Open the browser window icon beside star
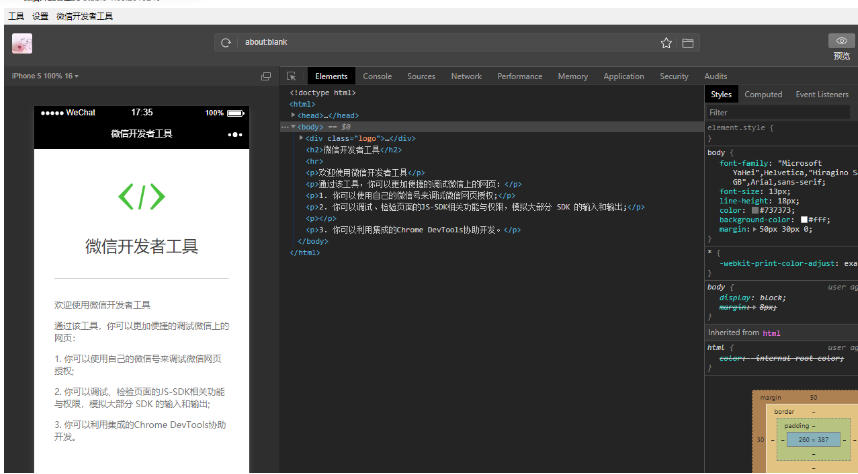Viewport: 858px width, 474px height. (688, 43)
